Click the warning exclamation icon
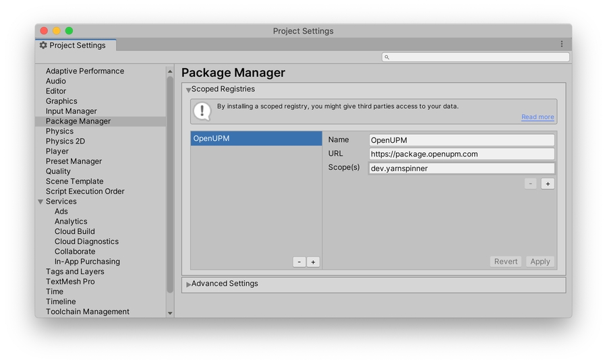 point(202,111)
